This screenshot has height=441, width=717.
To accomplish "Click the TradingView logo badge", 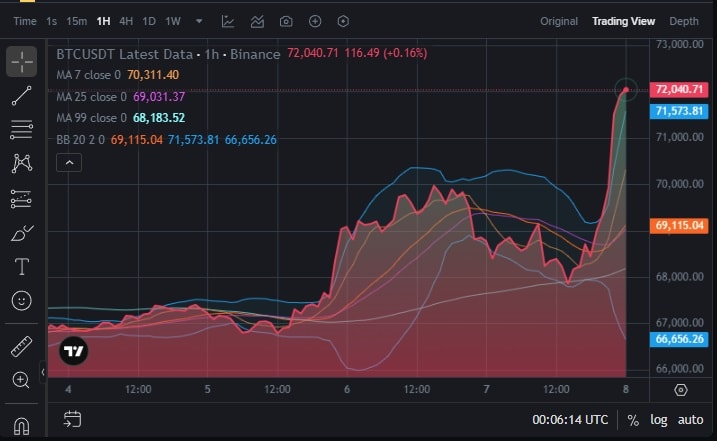I will pyautogui.click(x=73, y=351).
